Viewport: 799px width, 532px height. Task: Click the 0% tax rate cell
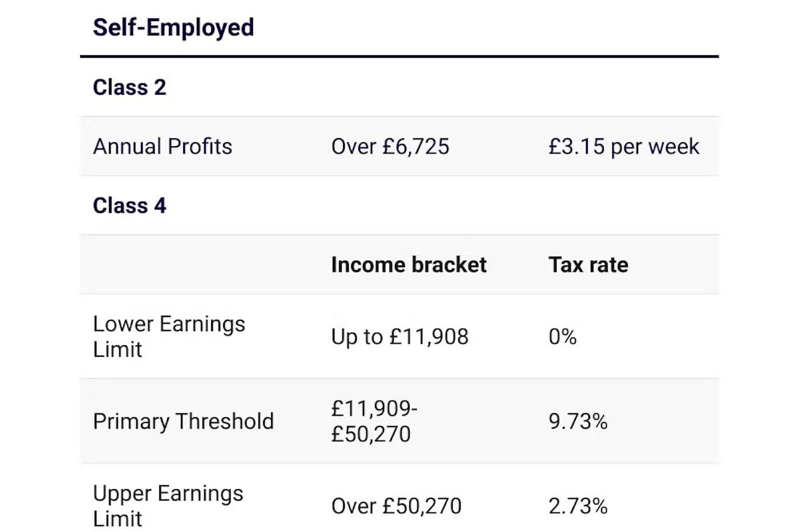[x=562, y=337]
